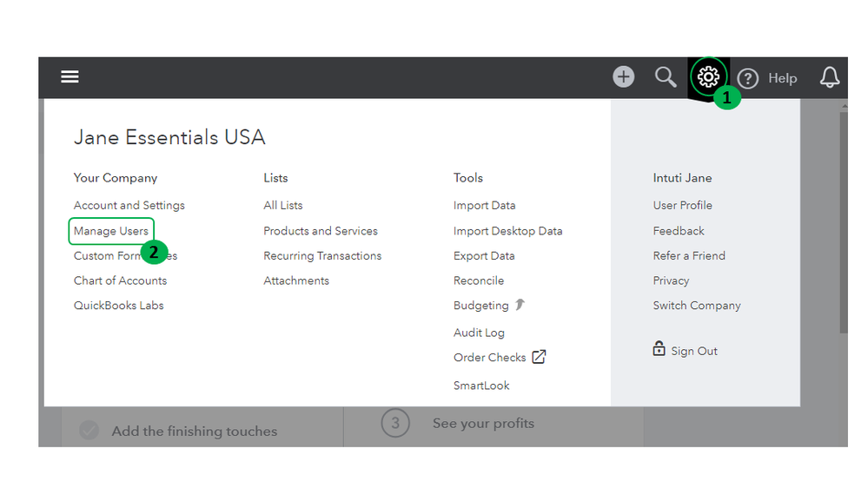Select Chart of Accounts
Image resolution: width=868 pixels, height=488 pixels.
coord(120,280)
